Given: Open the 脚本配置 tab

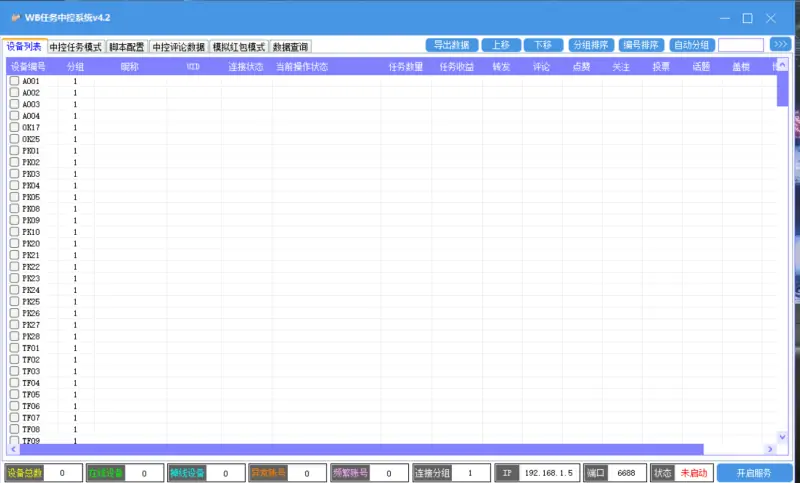Looking at the screenshot, I should click(127, 47).
